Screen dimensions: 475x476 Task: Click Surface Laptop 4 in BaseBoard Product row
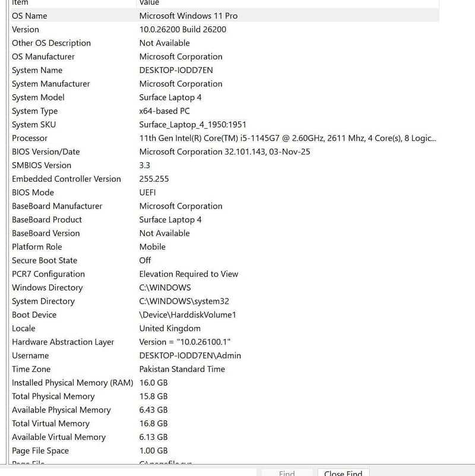(170, 220)
